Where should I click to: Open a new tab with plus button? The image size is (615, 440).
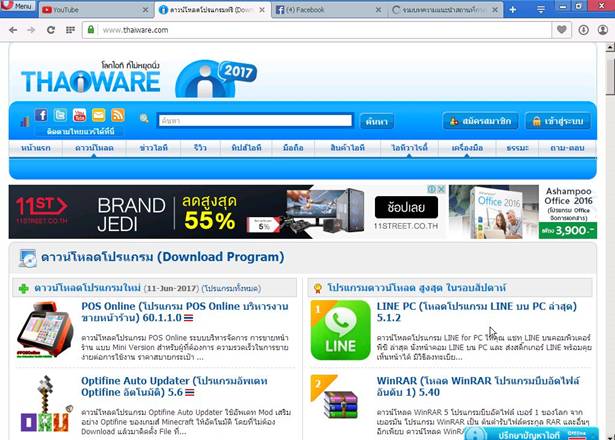click(513, 10)
